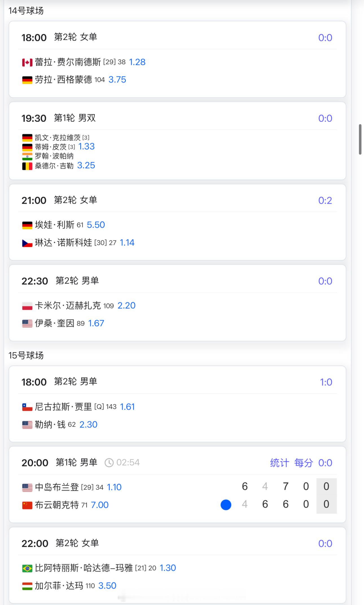This screenshot has width=364, height=605.
Task: Open player 伊桑·奎因
Action: [54, 323]
